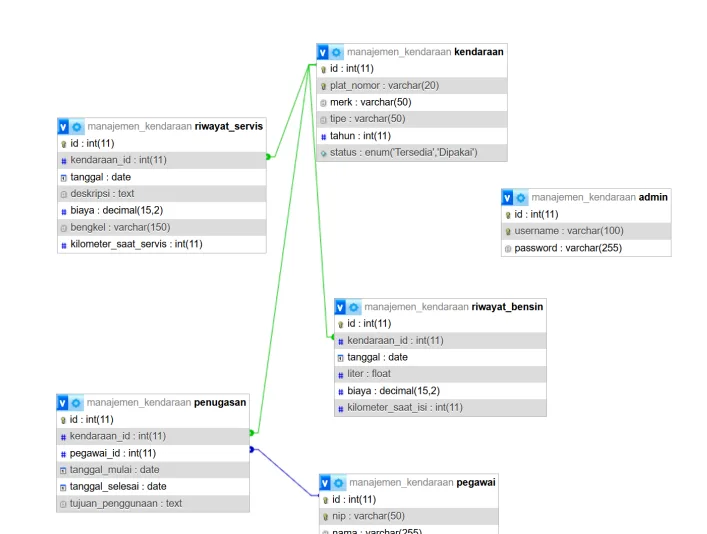Click 'kilometer_saat_isi : int(11)' row
Viewport: 707px width, 534px height.
[441, 408]
